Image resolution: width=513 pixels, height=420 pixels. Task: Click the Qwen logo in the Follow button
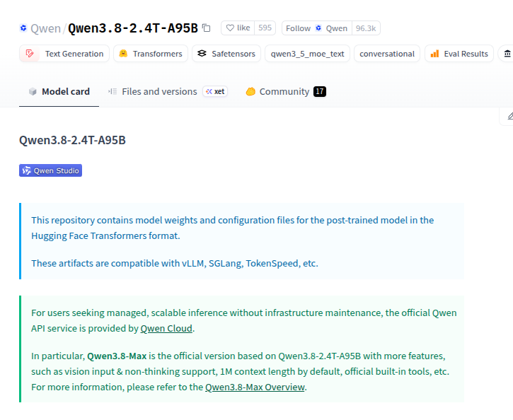318,28
